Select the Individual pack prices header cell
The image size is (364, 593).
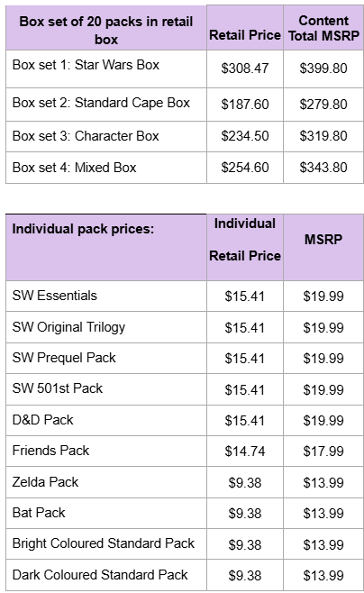(x=106, y=247)
